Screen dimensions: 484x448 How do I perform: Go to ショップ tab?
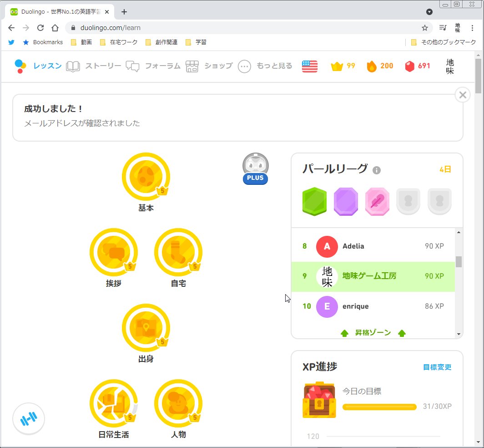coord(209,66)
